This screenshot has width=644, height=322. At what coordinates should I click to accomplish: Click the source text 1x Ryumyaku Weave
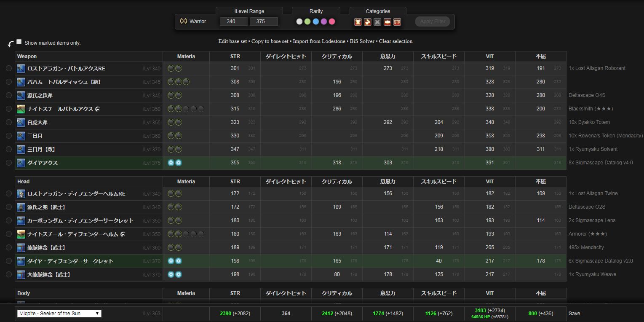(592, 274)
